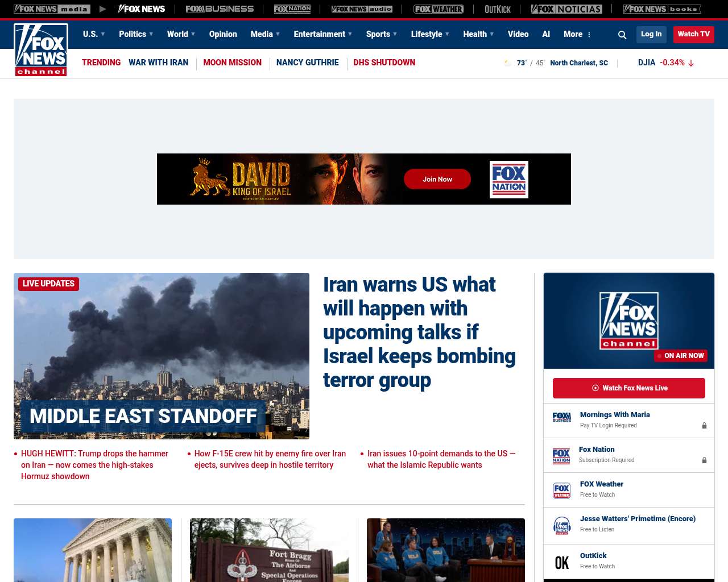Open Fox Nation logo in top bar
The height and width of the screenshot is (582, 728).
coord(292,9)
